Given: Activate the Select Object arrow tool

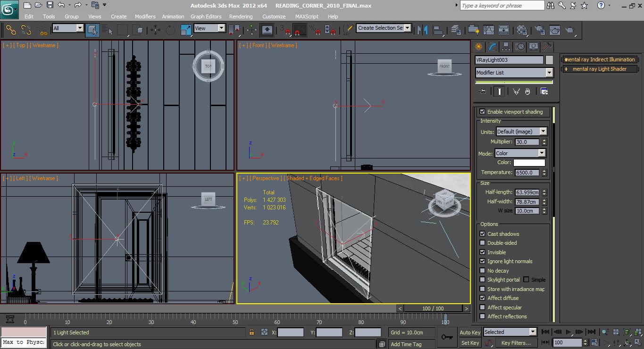Looking at the screenshot, I should 92,30.
